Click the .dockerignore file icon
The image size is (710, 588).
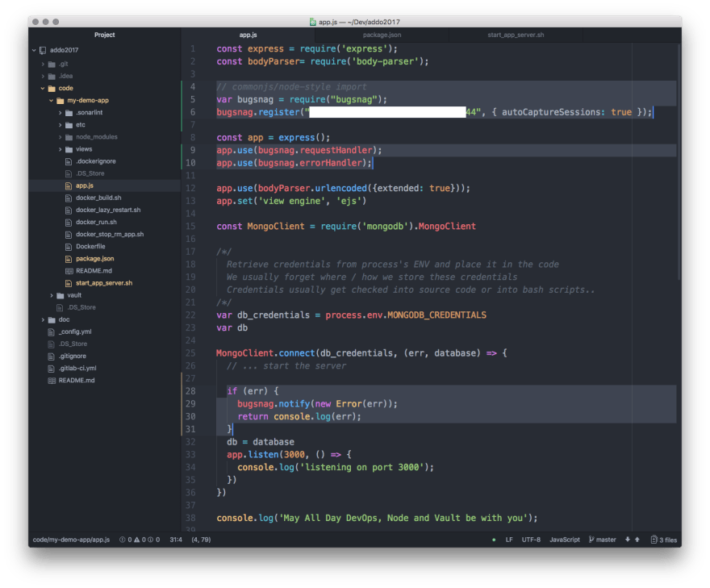[69, 161]
